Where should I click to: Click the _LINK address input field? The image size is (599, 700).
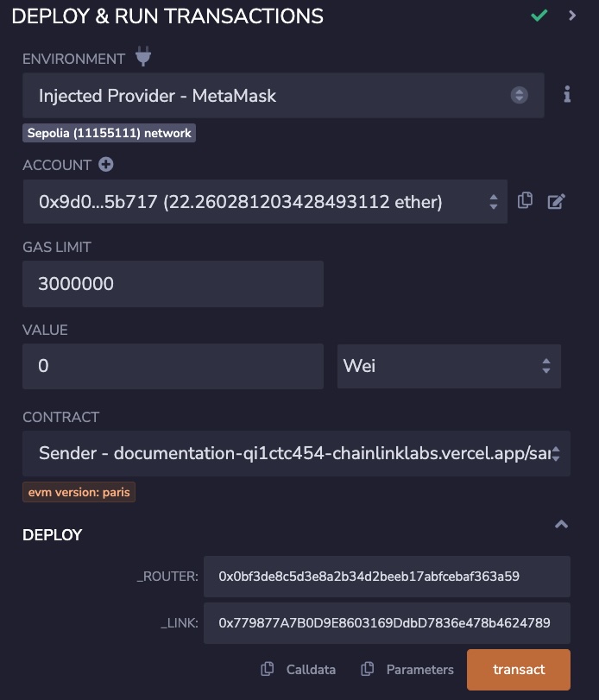click(387, 623)
